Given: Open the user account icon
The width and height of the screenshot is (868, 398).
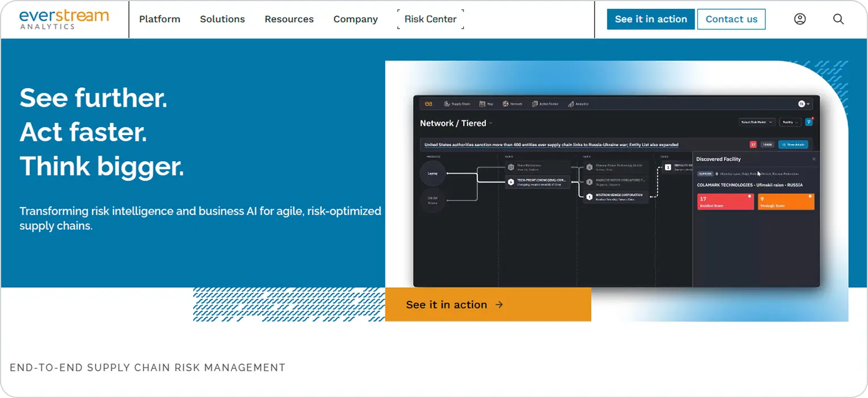Looking at the screenshot, I should 800,19.
